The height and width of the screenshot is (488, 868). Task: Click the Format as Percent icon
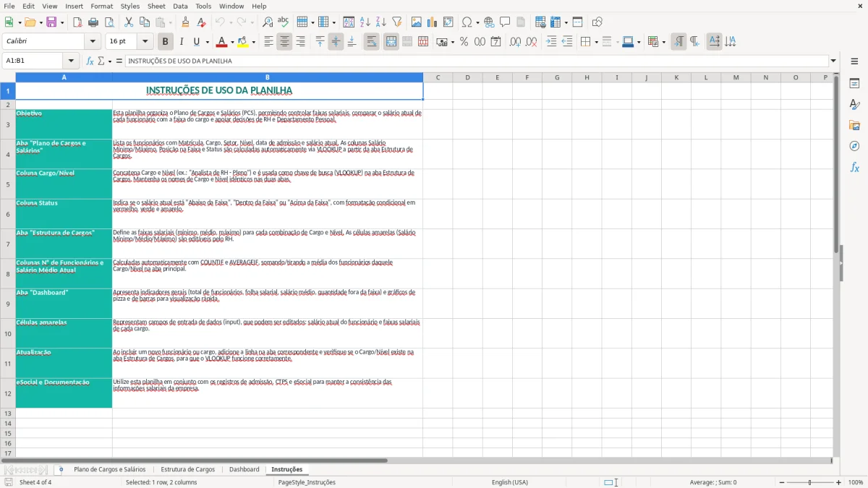[464, 42]
